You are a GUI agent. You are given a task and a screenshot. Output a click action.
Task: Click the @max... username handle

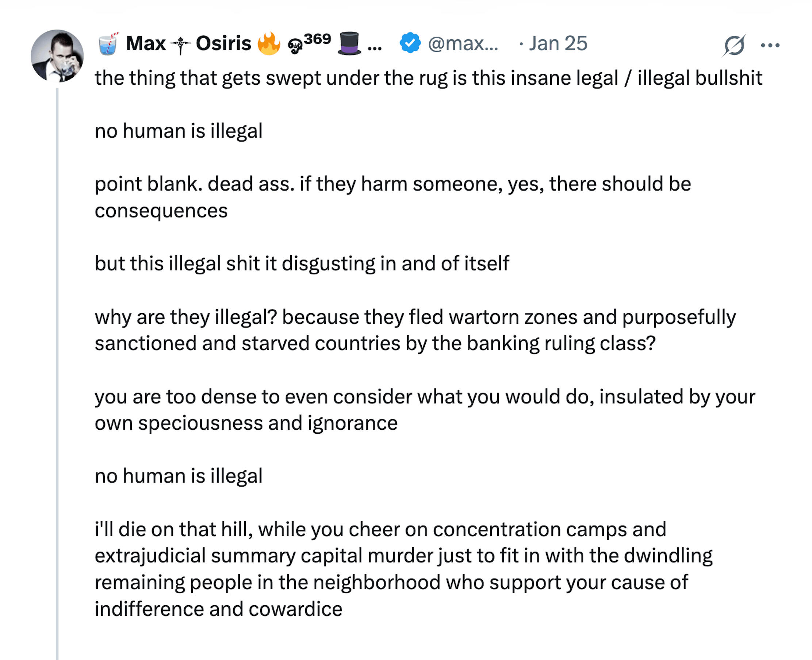[x=463, y=43]
